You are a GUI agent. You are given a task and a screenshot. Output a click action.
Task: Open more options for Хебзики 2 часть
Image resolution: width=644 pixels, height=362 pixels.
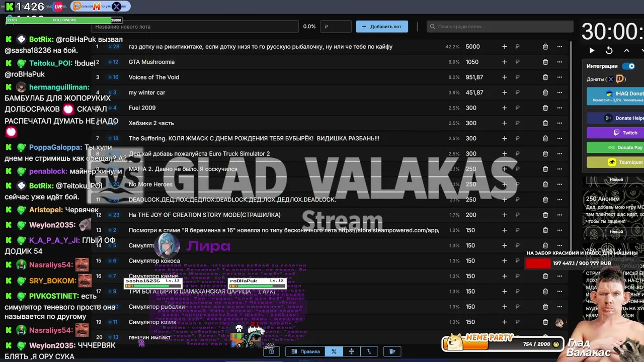[559, 123]
